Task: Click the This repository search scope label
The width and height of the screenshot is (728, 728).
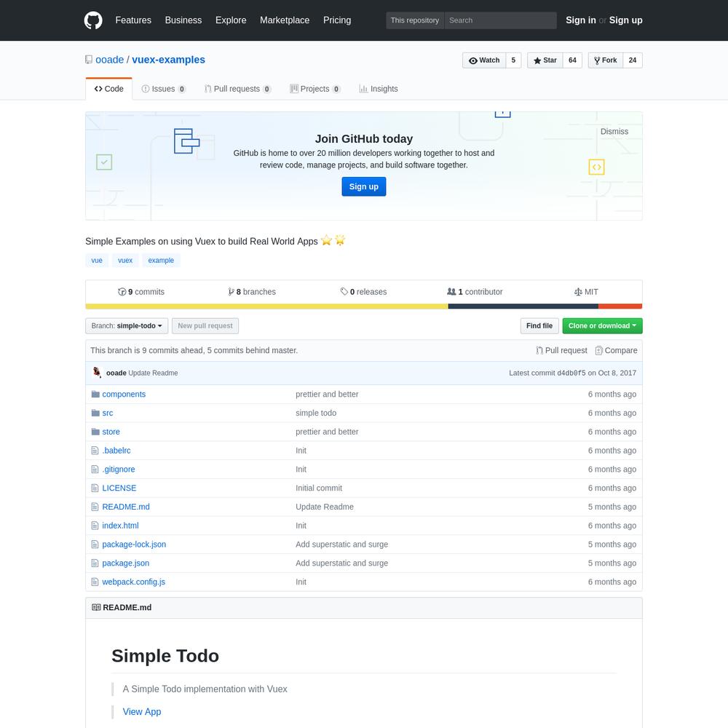Action: (415, 20)
